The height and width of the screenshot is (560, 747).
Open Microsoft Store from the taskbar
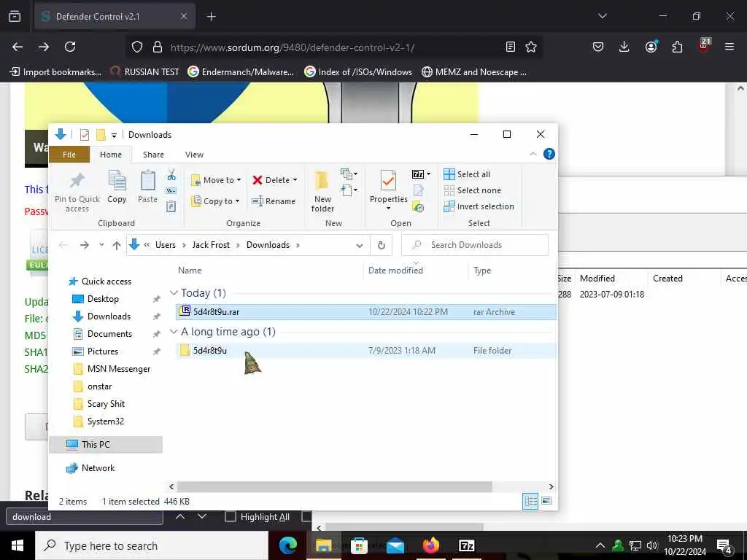[x=359, y=545]
